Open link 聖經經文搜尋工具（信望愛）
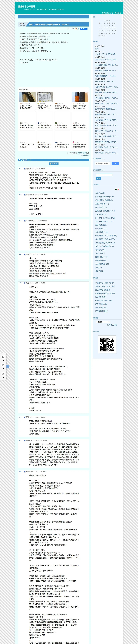 (x=105, y=286)
